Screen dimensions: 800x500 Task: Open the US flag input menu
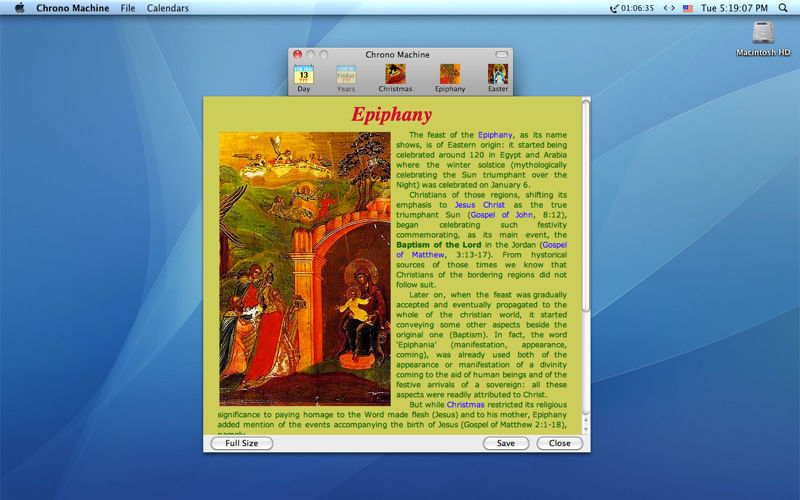click(x=688, y=8)
